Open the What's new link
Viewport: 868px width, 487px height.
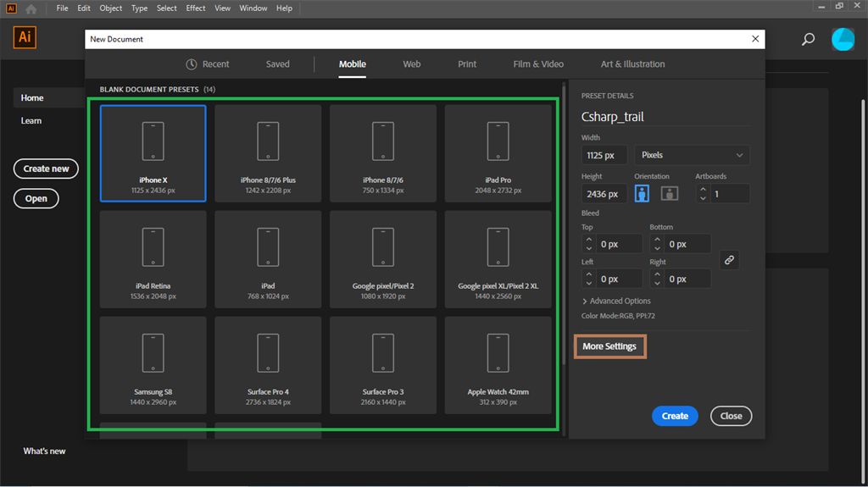(x=44, y=451)
